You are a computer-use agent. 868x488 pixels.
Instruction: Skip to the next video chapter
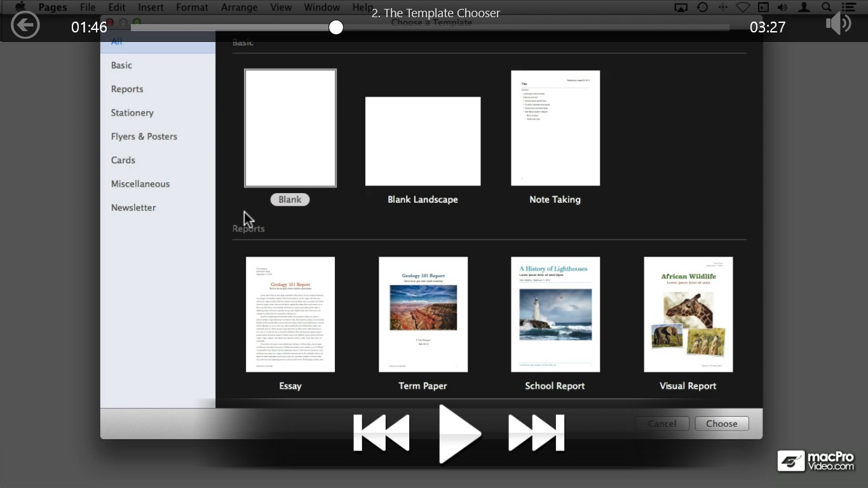pos(536,433)
